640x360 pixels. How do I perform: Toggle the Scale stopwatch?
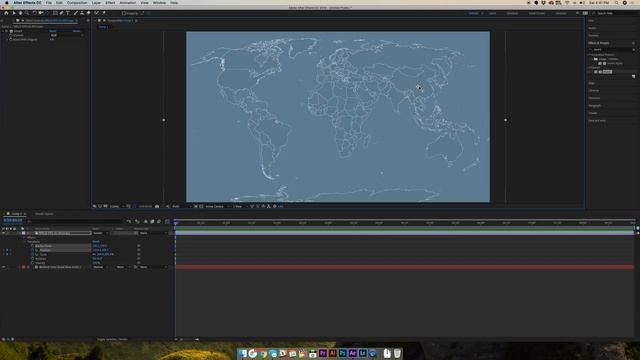click(x=33, y=254)
